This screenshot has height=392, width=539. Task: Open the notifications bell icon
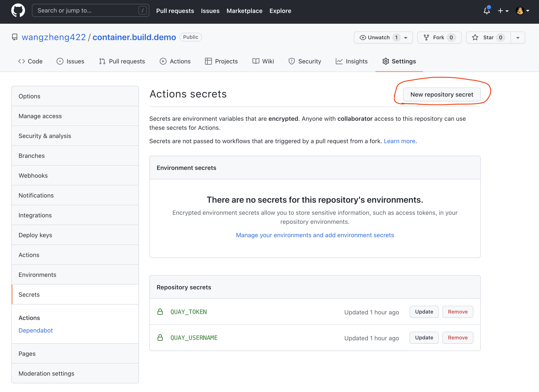click(x=487, y=11)
